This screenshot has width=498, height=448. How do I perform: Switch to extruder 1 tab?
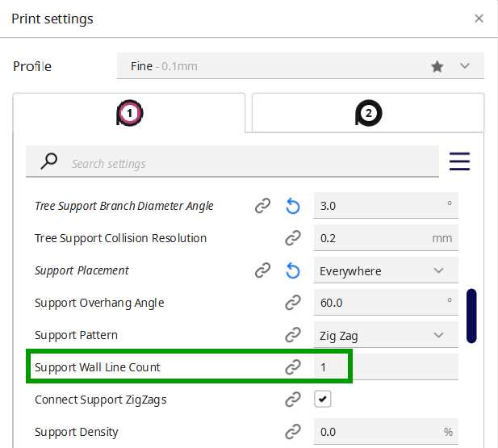coord(129,113)
